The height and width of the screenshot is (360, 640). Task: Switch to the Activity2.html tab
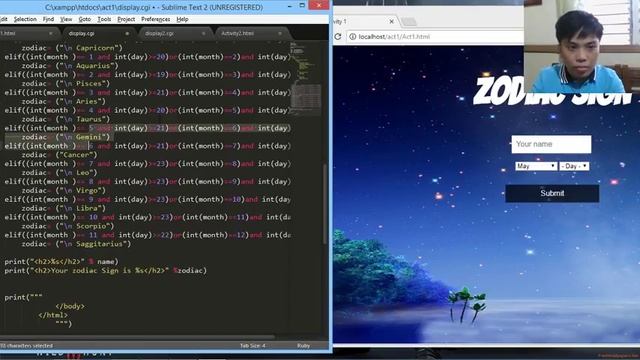pos(238,33)
